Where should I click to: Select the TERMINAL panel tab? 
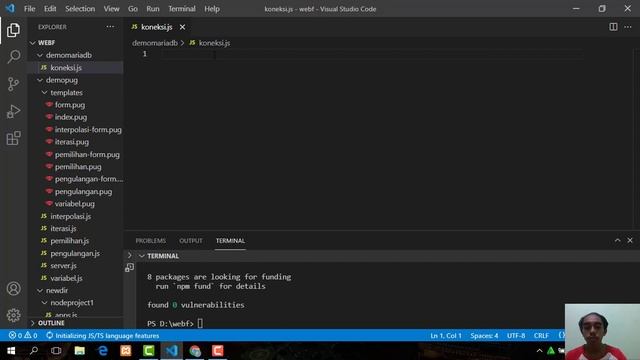[230, 241]
